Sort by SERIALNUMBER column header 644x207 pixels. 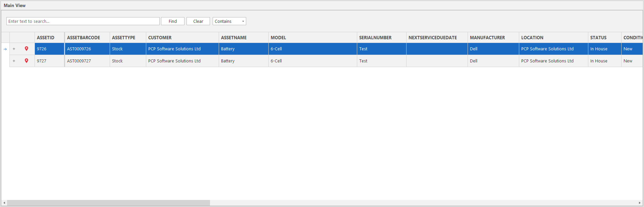[x=382, y=38]
